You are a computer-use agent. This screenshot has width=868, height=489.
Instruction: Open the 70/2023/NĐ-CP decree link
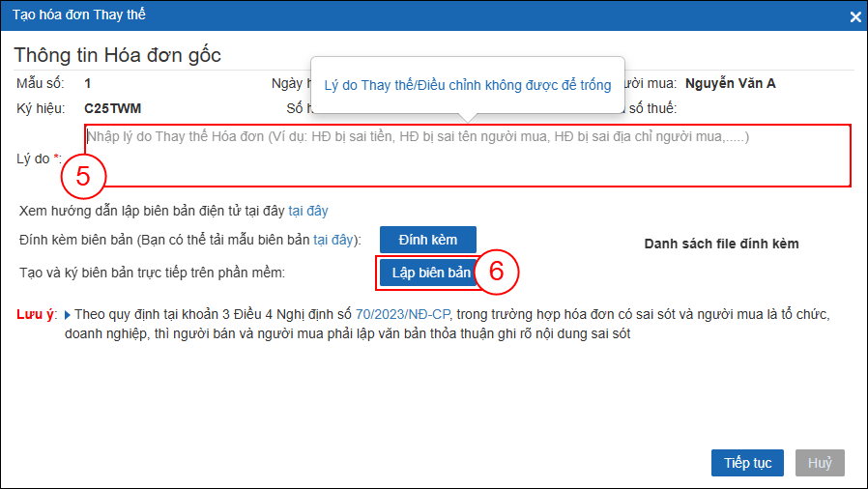tap(403, 314)
